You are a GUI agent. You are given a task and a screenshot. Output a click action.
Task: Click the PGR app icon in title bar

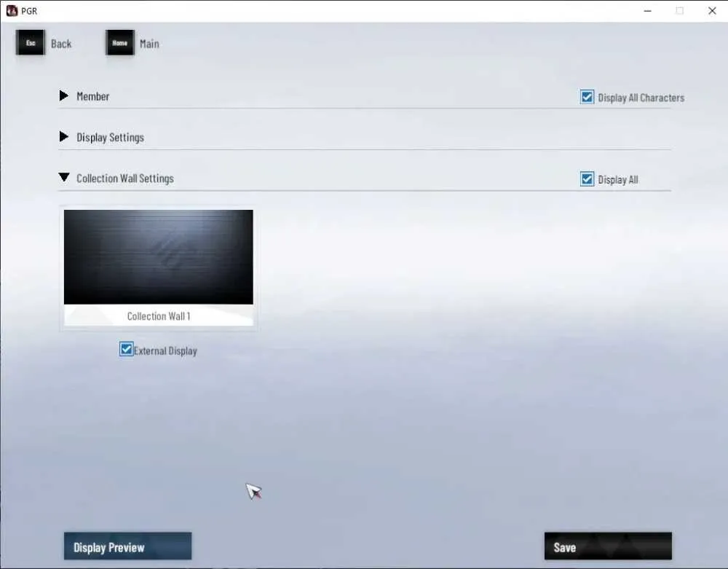point(12,11)
